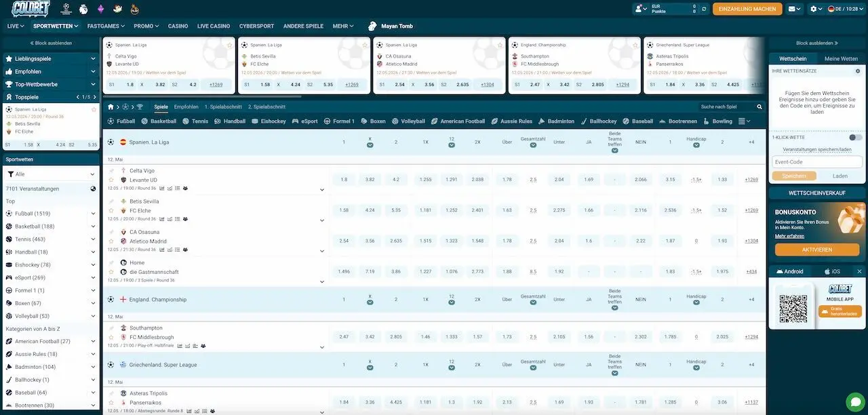This screenshot has height=415, width=868.
Task: Follow the Mehr erfahren link
Action: [x=789, y=236]
